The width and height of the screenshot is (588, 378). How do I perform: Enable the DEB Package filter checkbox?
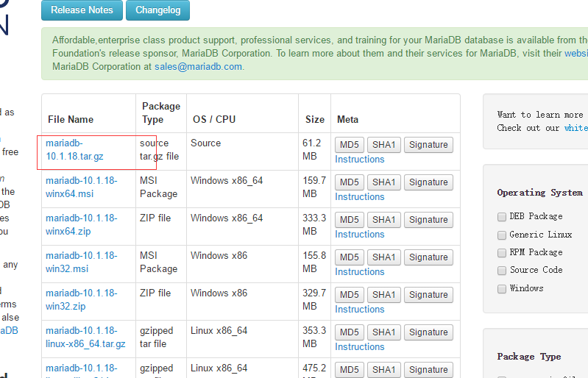[502, 217]
